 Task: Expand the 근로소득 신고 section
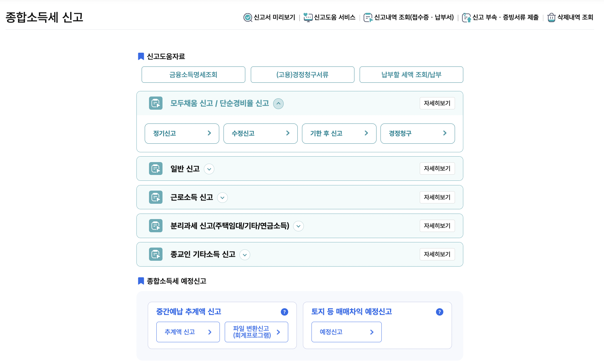tap(222, 198)
